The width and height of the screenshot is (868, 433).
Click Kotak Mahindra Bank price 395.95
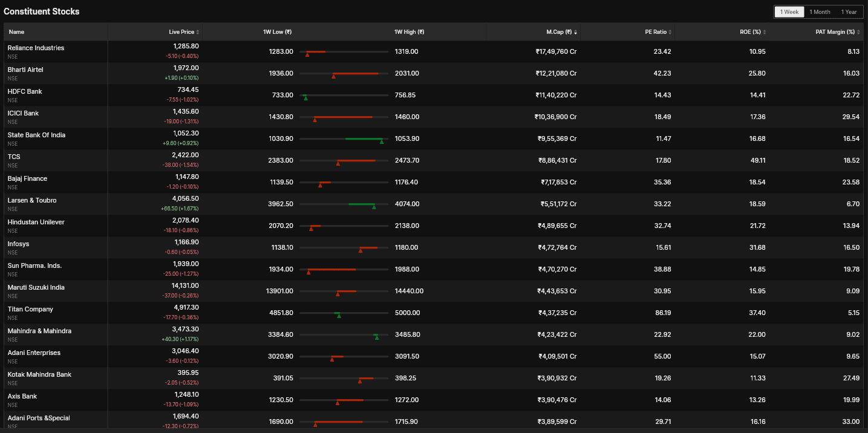(189, 373)
